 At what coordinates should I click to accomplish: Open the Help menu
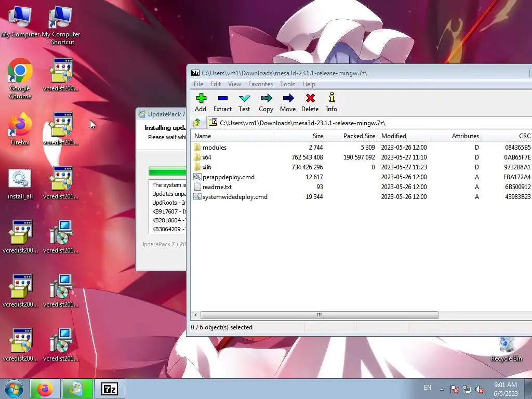[309, 84]
